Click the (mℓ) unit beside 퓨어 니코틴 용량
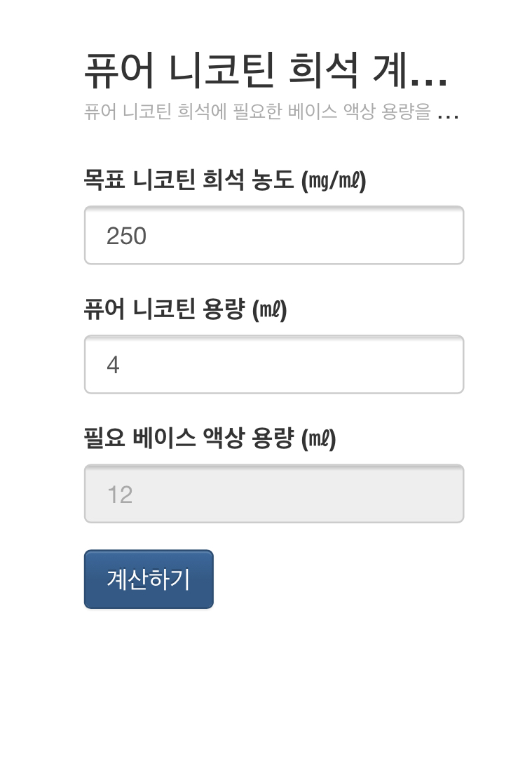 269,309
